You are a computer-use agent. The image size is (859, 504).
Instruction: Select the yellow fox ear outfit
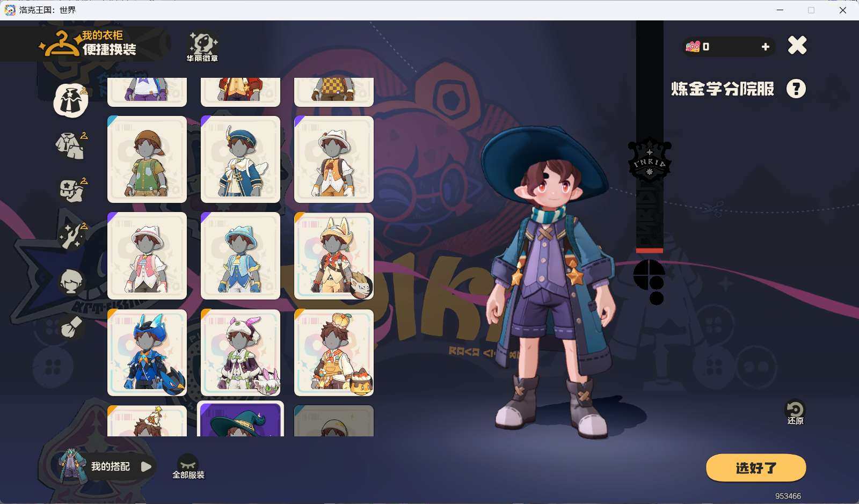[334, 256]
